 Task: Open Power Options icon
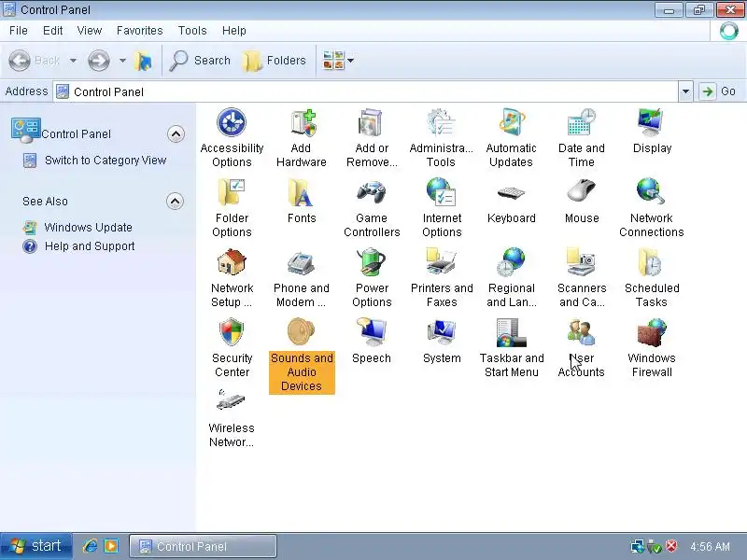tap(372, 262)
